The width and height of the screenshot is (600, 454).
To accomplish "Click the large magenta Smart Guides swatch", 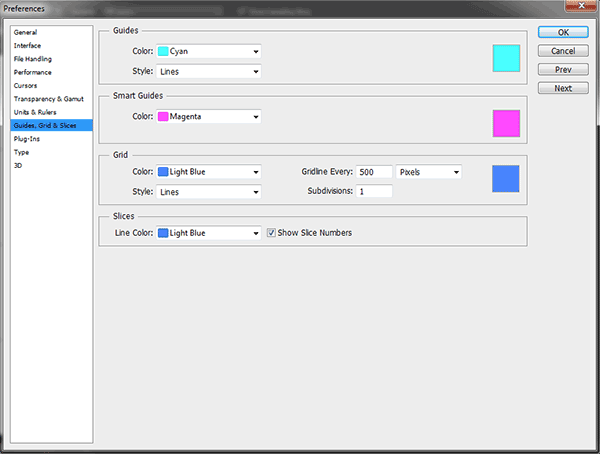I will click(506, 123).
